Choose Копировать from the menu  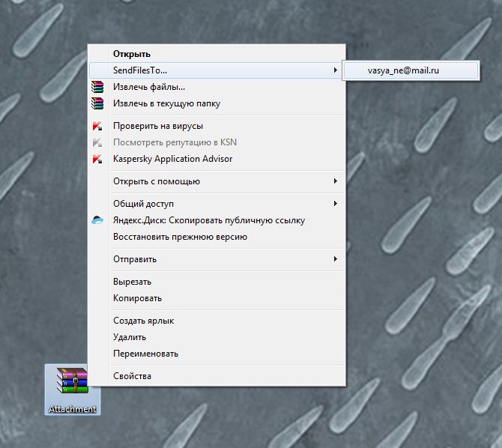pos(217,298)
